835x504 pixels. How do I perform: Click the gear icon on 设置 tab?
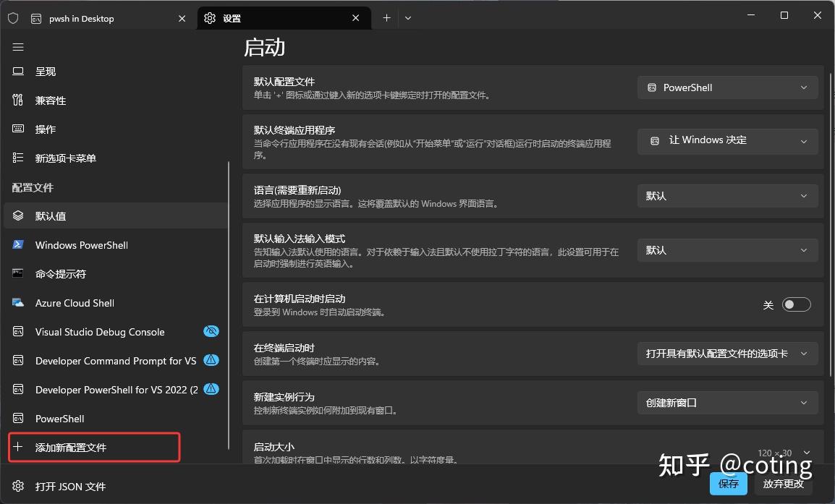(x=210, y=18)
